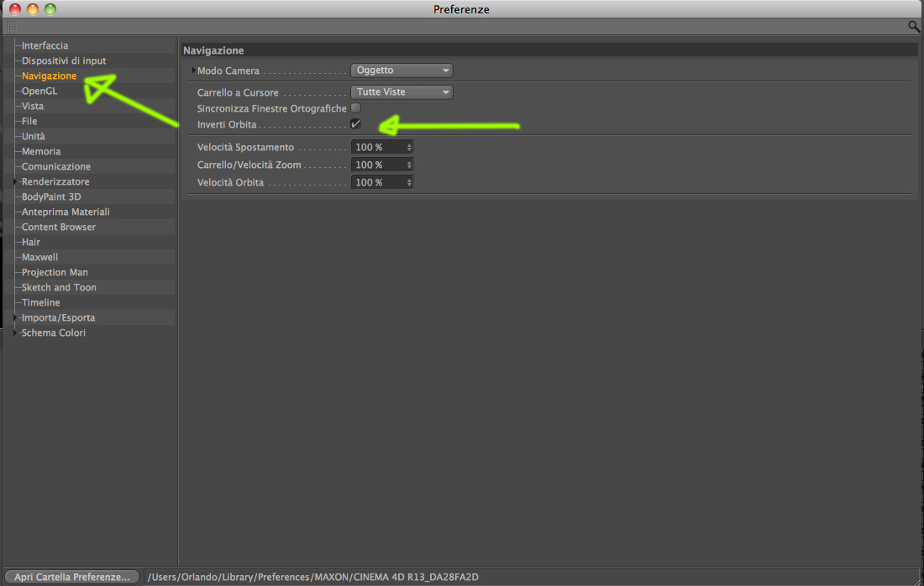Open BodyPaint 3D preferences
Image resolution: width=924 pixels, height=586 pixels.
51,196
